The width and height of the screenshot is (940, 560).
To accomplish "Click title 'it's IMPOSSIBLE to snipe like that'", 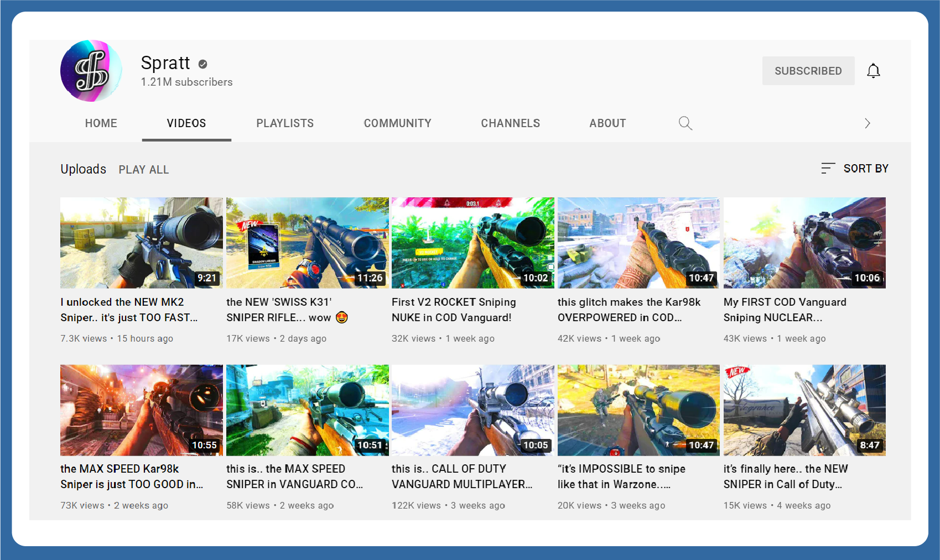I will point(621,477).
